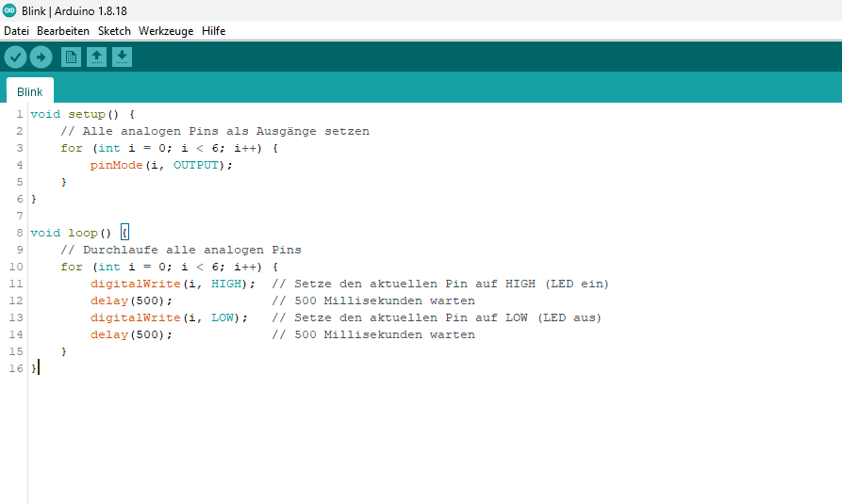Open the Bearbeiten menu
Image resolution: width=842 pixels, height=504 pixels.
(63, 31)
